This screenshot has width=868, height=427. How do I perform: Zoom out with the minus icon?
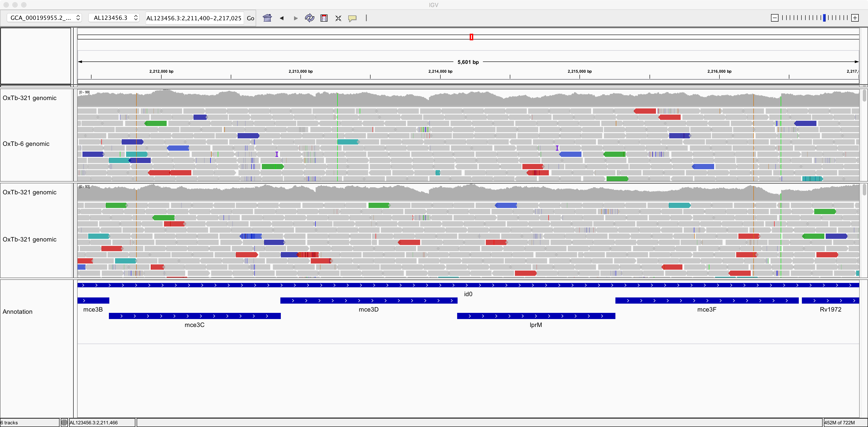[x=775, y=18]
